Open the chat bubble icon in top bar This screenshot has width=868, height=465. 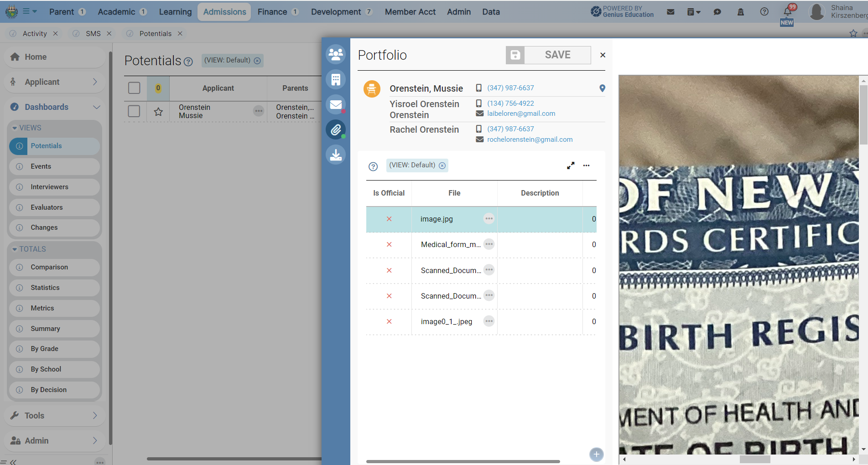click(x=717, y=12)
